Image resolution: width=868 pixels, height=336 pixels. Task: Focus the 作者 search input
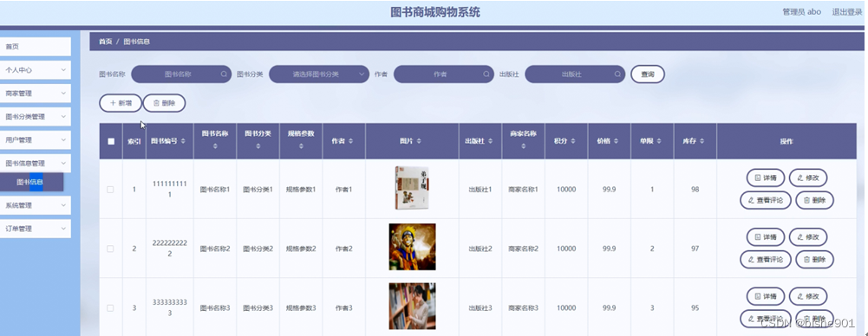pos(443,74)
